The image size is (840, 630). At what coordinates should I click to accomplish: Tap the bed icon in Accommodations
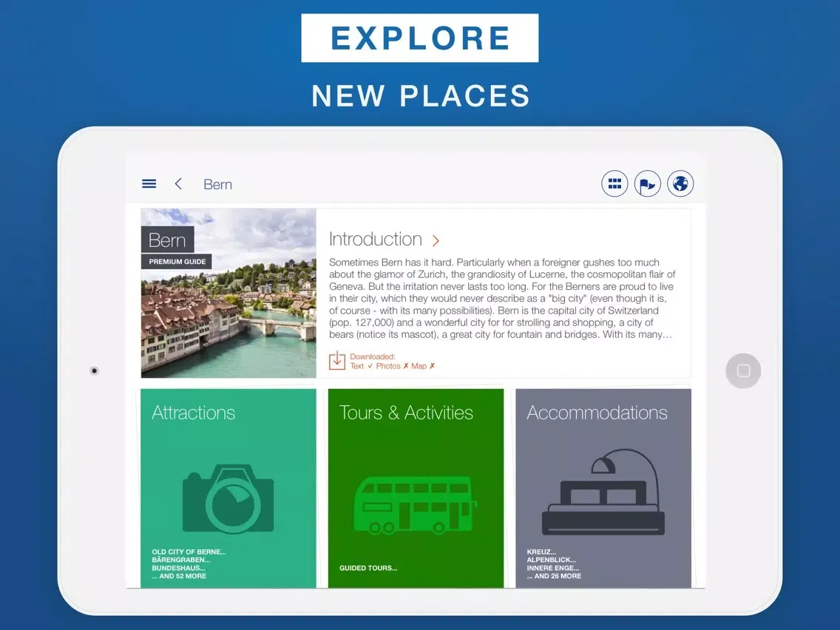603,494
